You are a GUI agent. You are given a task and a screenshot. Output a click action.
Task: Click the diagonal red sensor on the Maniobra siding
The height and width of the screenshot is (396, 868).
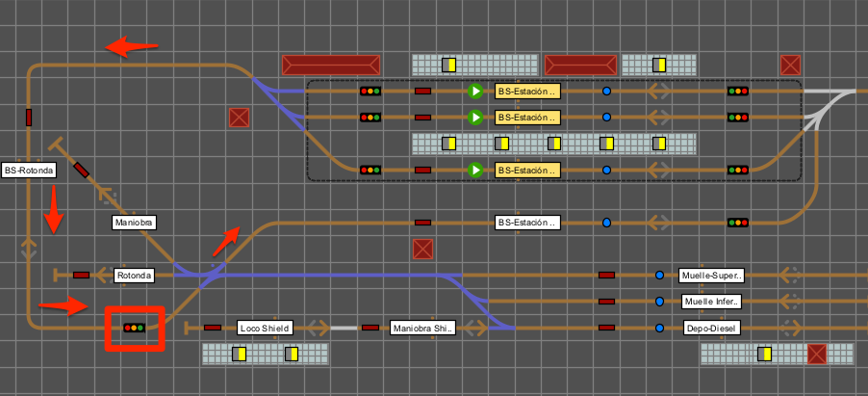pos(82,171)
